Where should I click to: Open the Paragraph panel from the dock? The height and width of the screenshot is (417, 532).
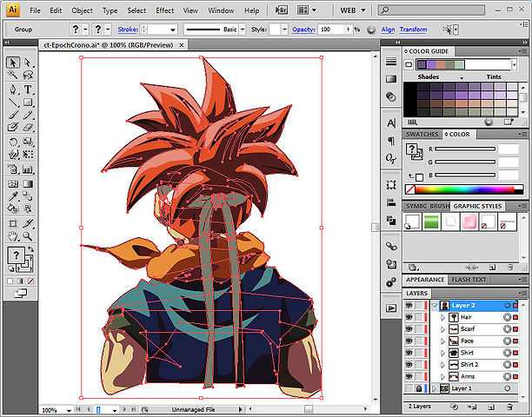391,141
